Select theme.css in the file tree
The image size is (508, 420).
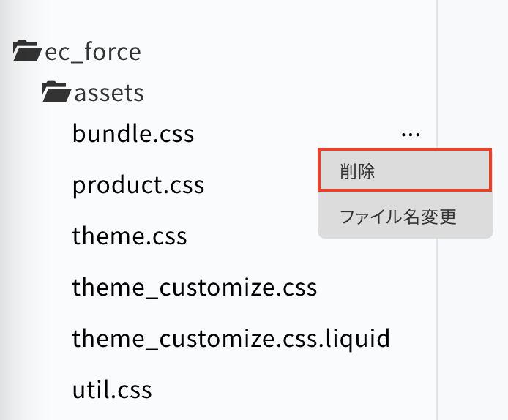tap(130, 236)
